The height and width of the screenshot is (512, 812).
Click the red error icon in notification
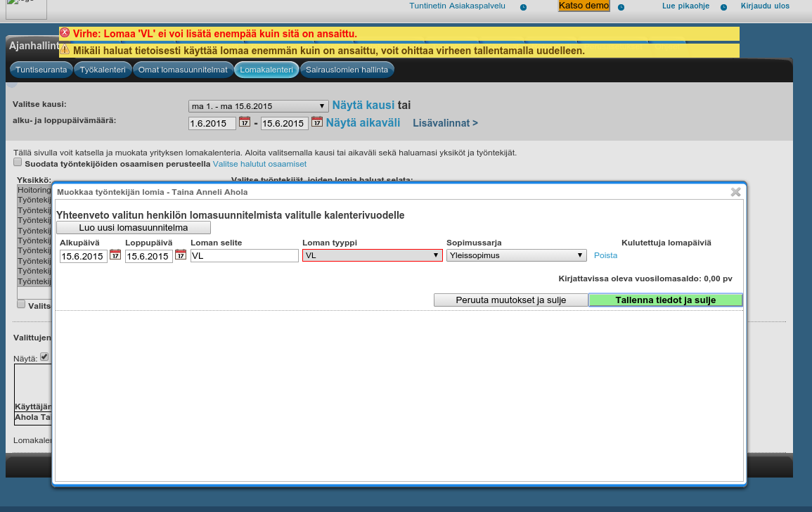click(65, 33)
